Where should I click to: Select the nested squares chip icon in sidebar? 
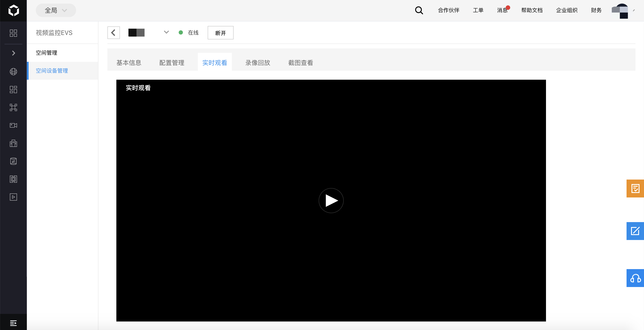pos(13,179)
